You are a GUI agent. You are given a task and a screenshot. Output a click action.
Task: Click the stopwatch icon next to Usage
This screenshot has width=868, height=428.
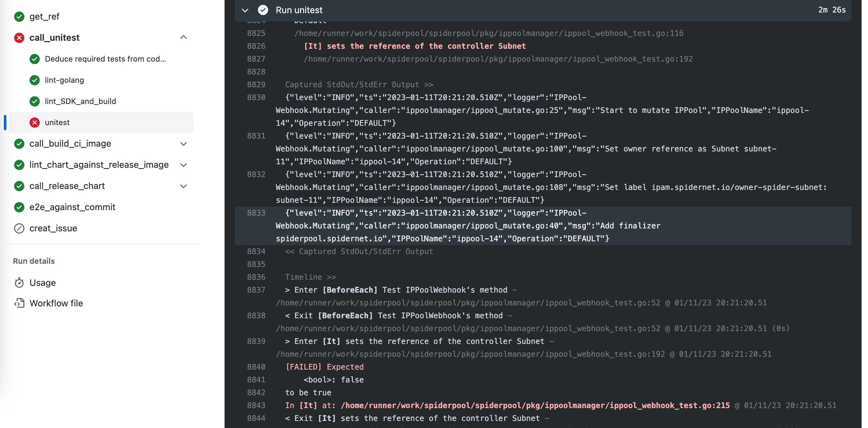click(x=20, y=283)
